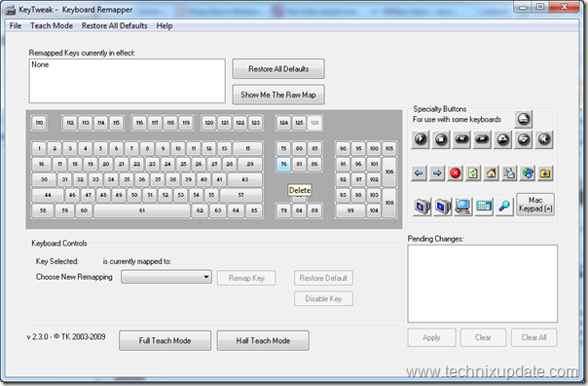Click the Disable Key button
The image size is (588, 386).
[323, 299]
